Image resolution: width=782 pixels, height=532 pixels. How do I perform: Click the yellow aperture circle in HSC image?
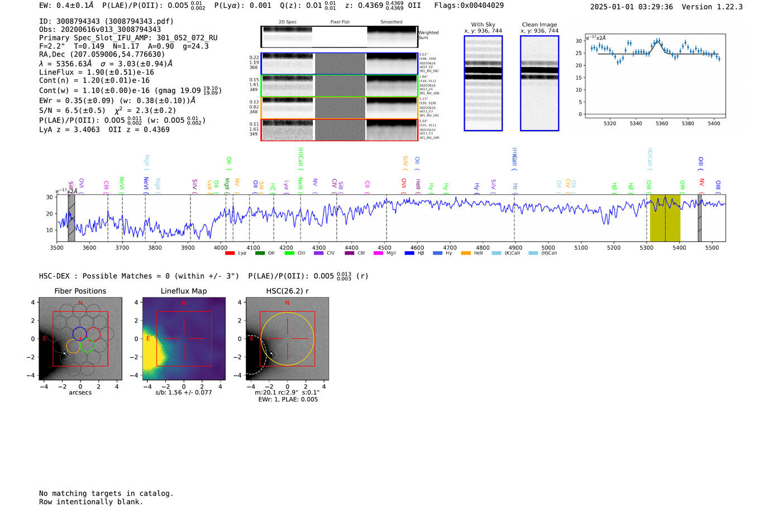coord(287,339)
